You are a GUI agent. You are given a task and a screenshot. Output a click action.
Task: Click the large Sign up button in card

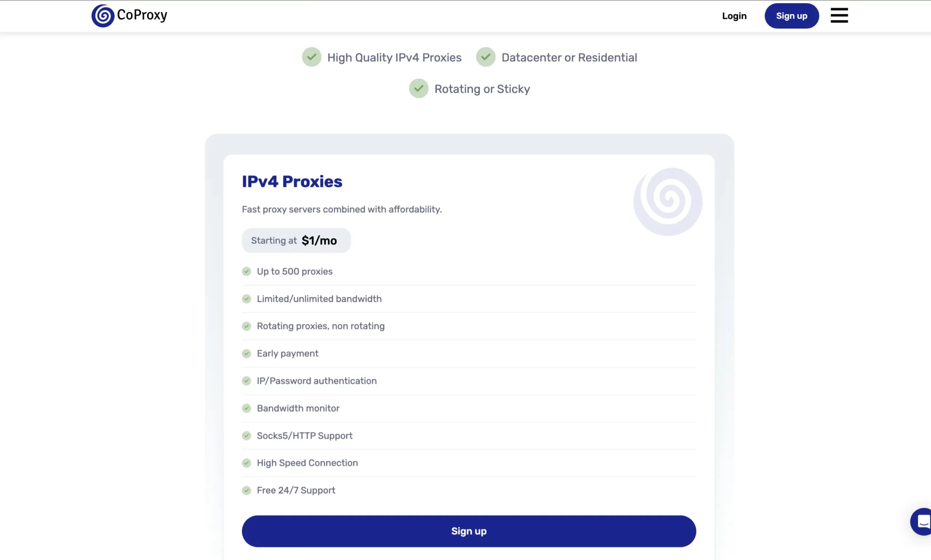[469, 531]
